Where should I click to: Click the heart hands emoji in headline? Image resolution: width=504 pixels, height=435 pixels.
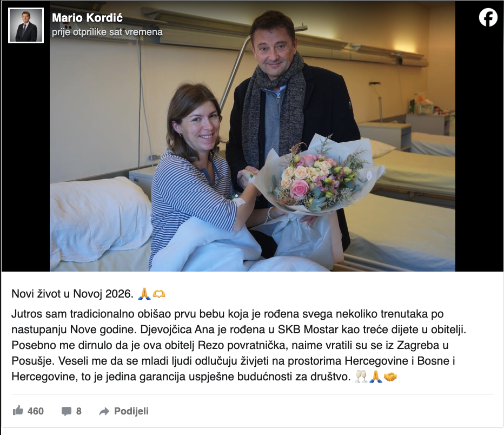(159, 294)
